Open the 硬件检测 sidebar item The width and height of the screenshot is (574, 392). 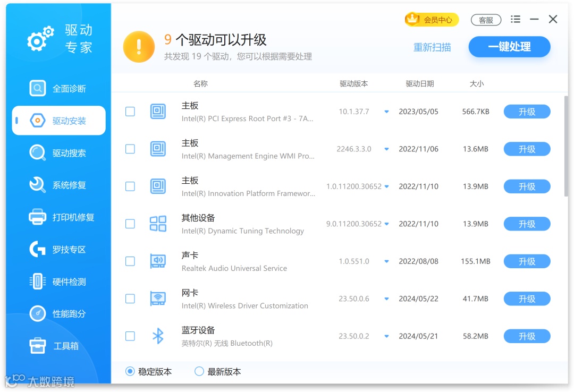click(x=58, y=282)
